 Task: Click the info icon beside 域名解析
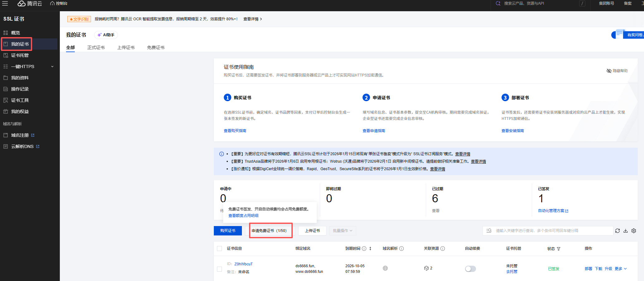point(401,249)
